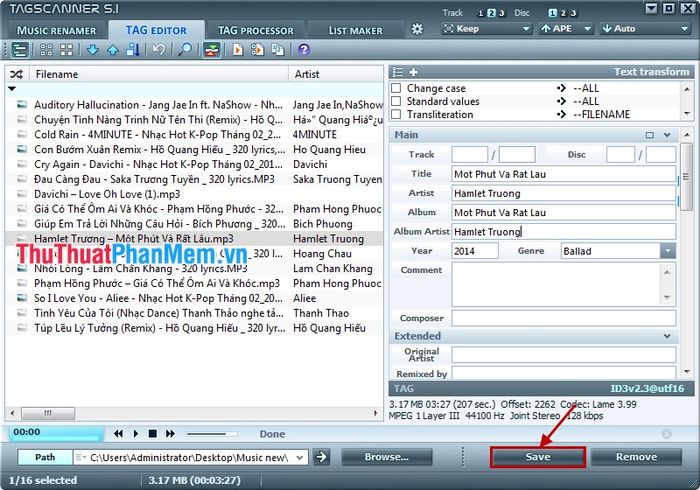Open search with the magnifier icon
The width and height of the screenshot is (700, 490).
185,50
